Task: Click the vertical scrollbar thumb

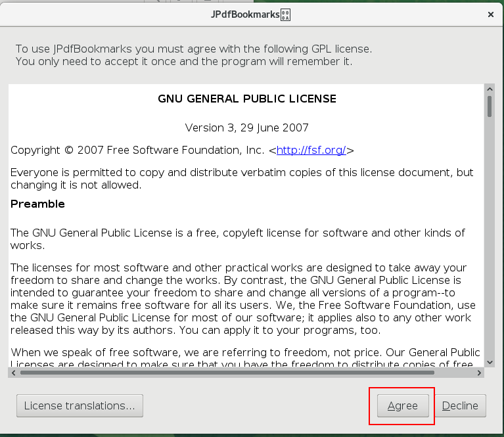Action: 490,106
